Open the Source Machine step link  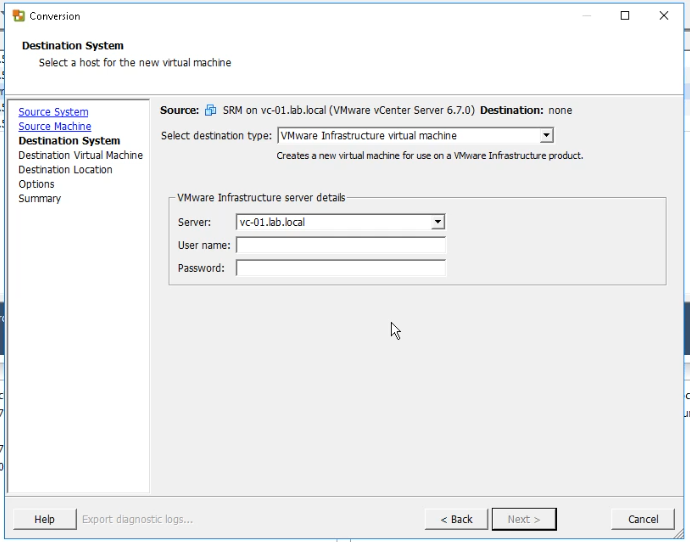coord(55,126)
